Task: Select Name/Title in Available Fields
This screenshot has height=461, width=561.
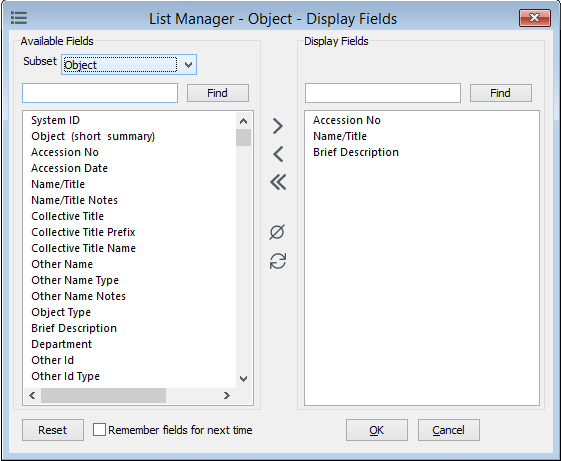Action: (58, 184)
